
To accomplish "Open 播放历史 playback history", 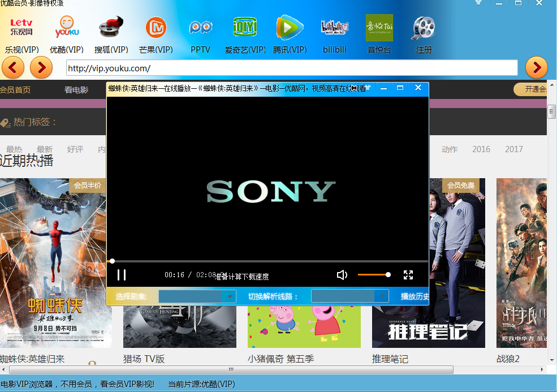I will (x=414, y=296).
